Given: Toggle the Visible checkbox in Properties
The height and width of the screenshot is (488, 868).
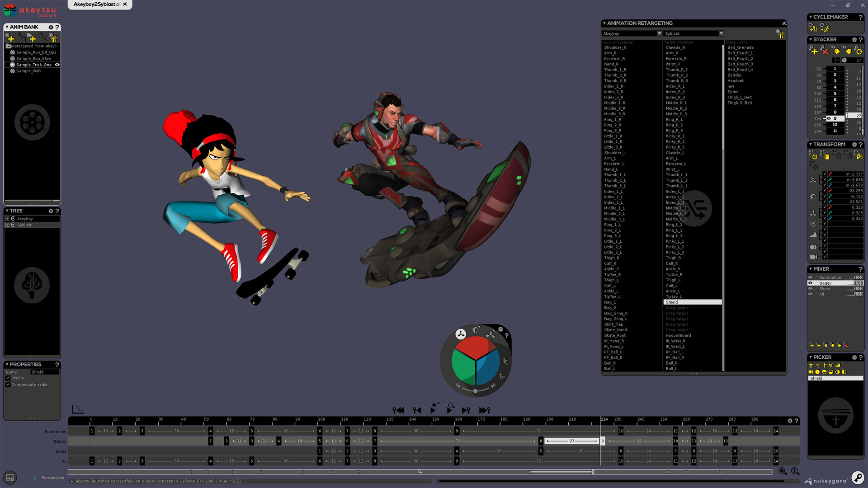Looking at the screenshot, I should pos(8,378).
